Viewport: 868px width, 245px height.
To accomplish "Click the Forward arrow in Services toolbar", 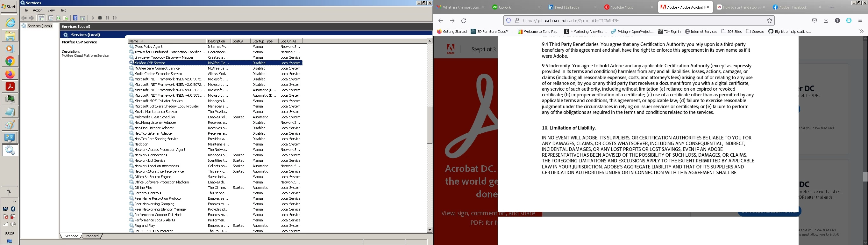I will (31, 18).
